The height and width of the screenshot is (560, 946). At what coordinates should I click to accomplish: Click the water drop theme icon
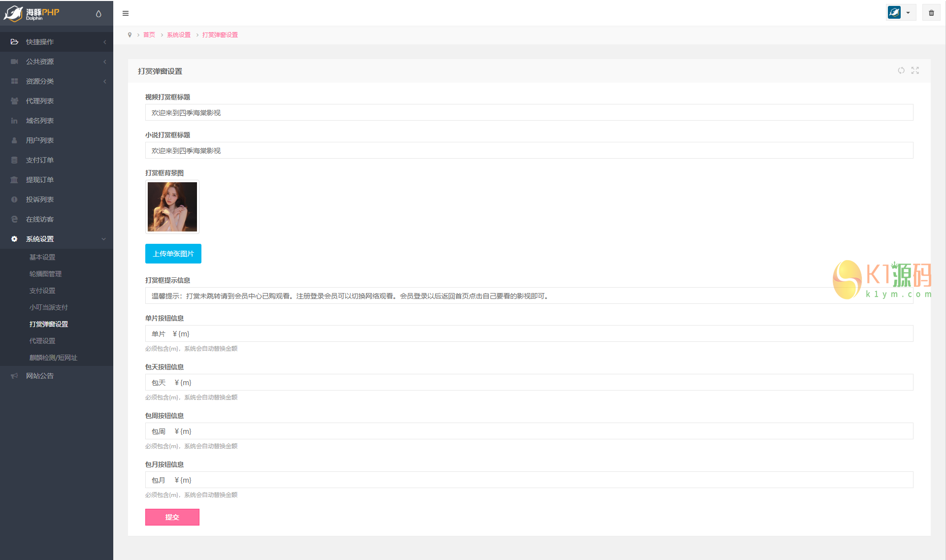[98, 14]
